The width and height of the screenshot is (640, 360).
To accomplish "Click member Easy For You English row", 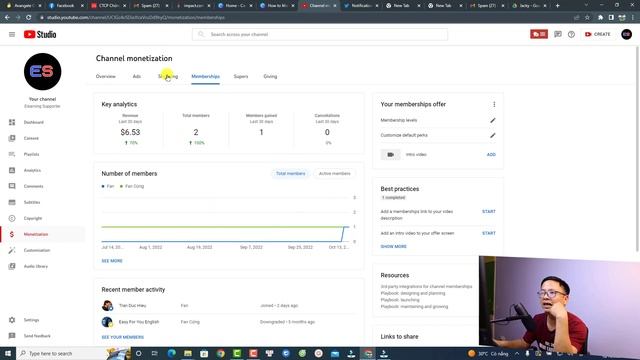I will click(x=229, y=322).
